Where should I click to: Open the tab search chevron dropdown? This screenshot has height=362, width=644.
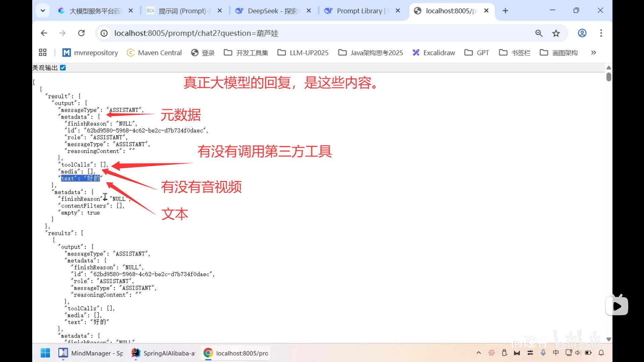(43, 10)
